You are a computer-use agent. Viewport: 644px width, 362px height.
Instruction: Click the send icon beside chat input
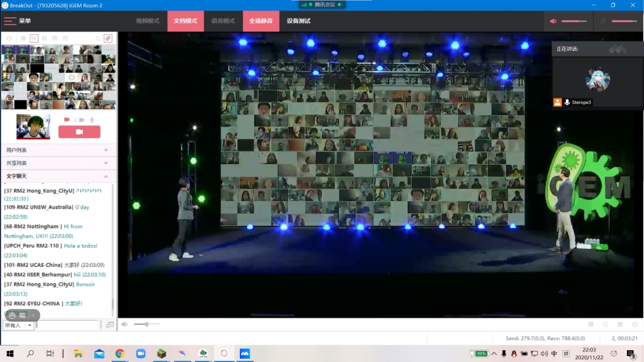[109, 325]
